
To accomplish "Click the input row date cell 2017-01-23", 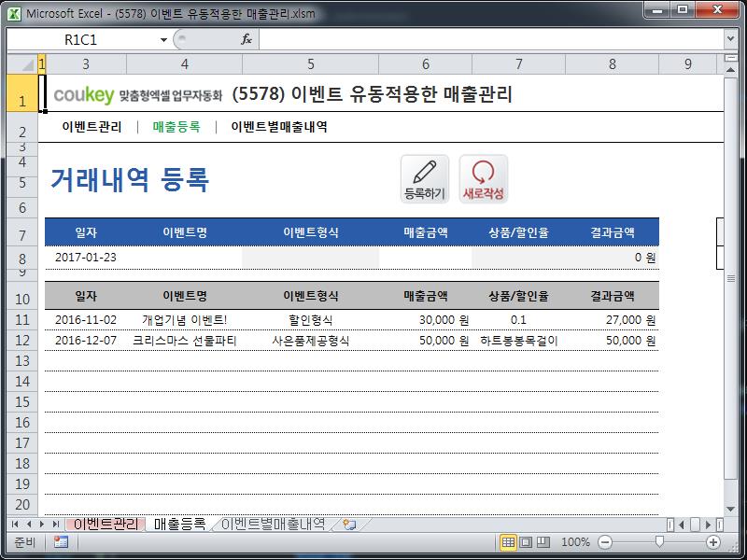I will (86, 258).
